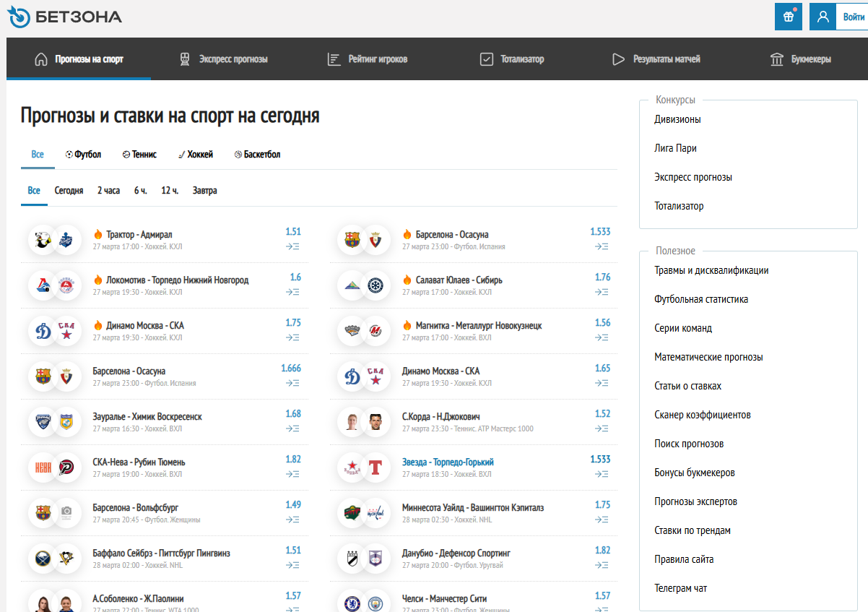Click arrow-list icon for Магнитка - Металлург Новокузнецк

click(x=602, y=337)
